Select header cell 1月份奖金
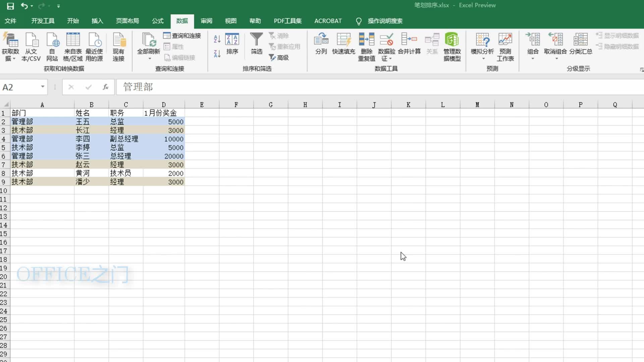This screenshot has width=644, height=362. pos(164,113)
